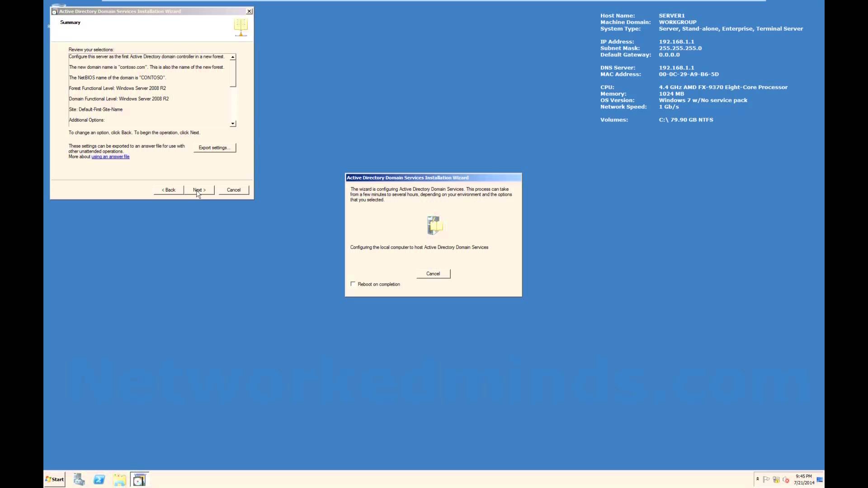
Task: Open the 'using an answer file' link
Action: (x=110, y=157)
